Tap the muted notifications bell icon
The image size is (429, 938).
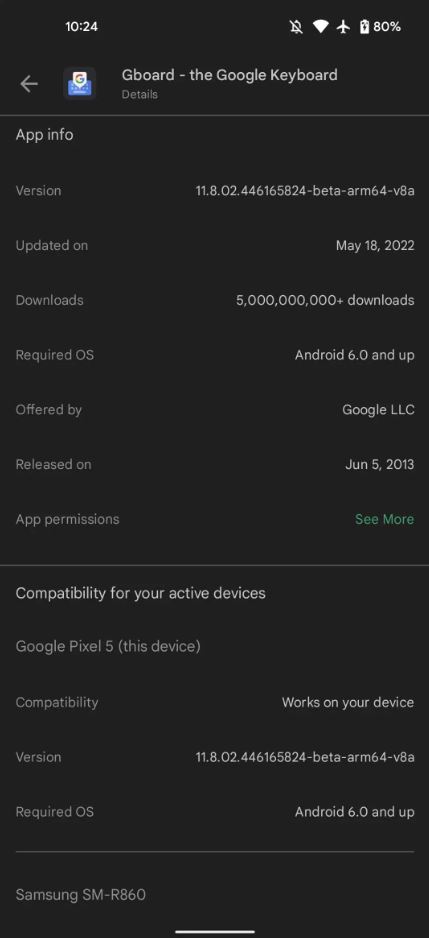coord(296,27)
